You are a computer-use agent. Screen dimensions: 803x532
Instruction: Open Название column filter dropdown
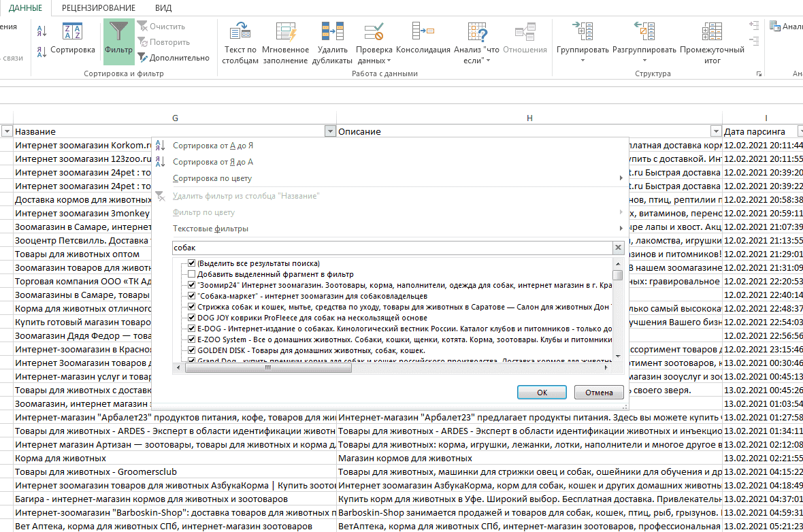tap(330, 131)
